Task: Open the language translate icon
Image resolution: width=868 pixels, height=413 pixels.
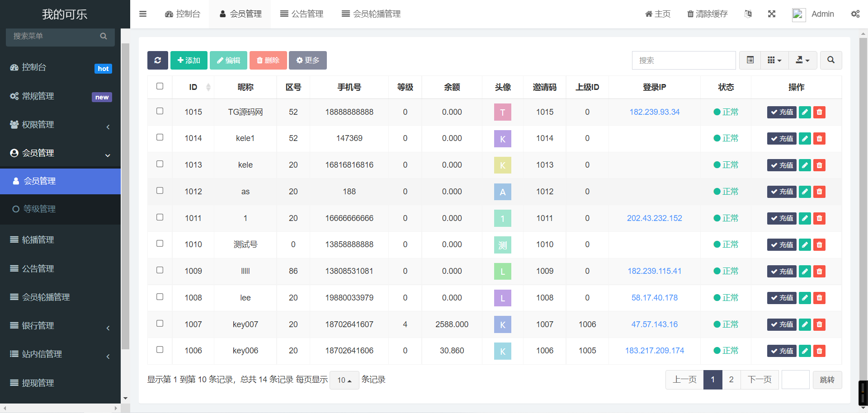Action: coord(748,14)
